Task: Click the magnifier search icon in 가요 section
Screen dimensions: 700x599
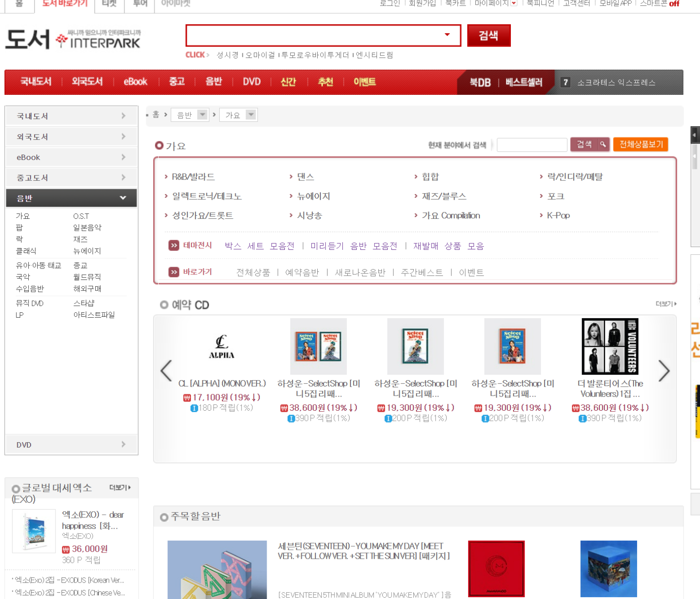Action: point(603,145)
